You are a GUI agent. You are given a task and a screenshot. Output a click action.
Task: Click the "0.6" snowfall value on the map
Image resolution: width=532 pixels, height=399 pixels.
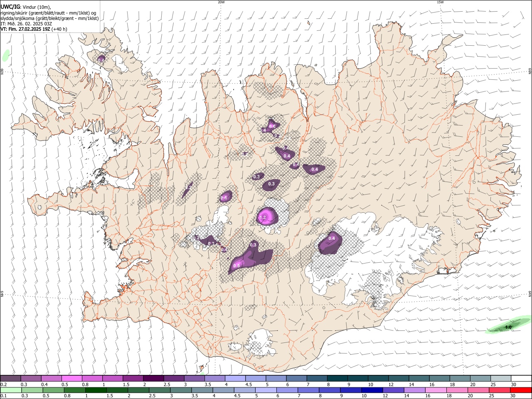point(272,126)
